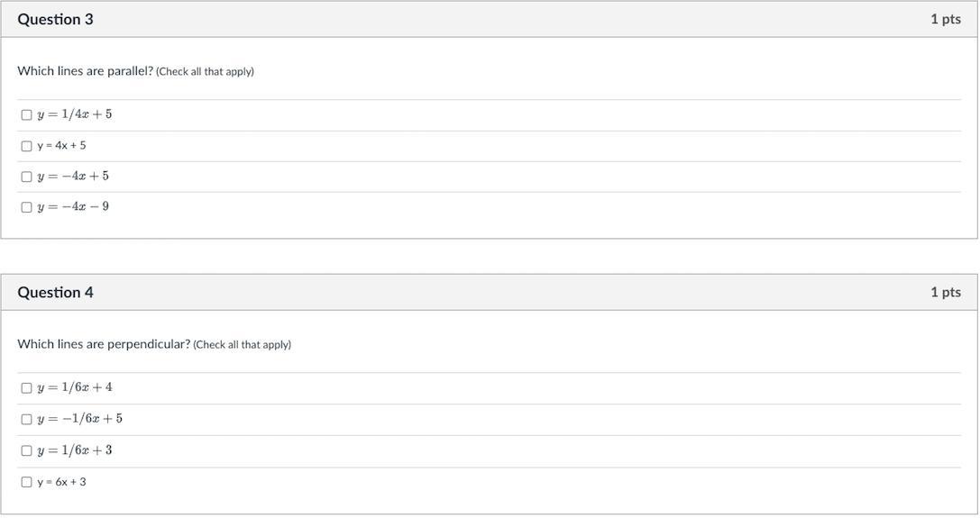Viewport: 980px width, 518px height.
Task: Tick the checkbox for y = 4x + 5
Action: [x=26, y=146]
